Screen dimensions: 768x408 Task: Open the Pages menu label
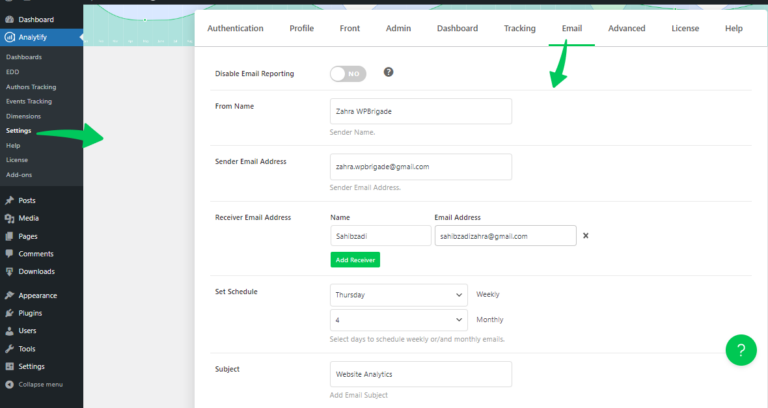(28, 236)
